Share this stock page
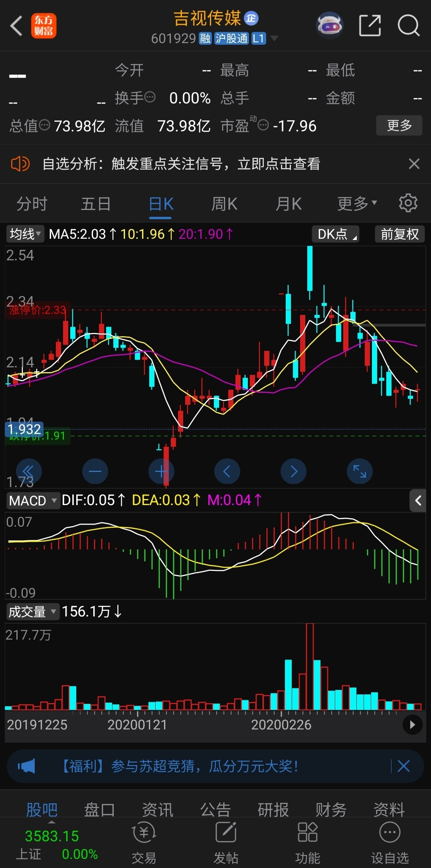 [x=370, y=26]
